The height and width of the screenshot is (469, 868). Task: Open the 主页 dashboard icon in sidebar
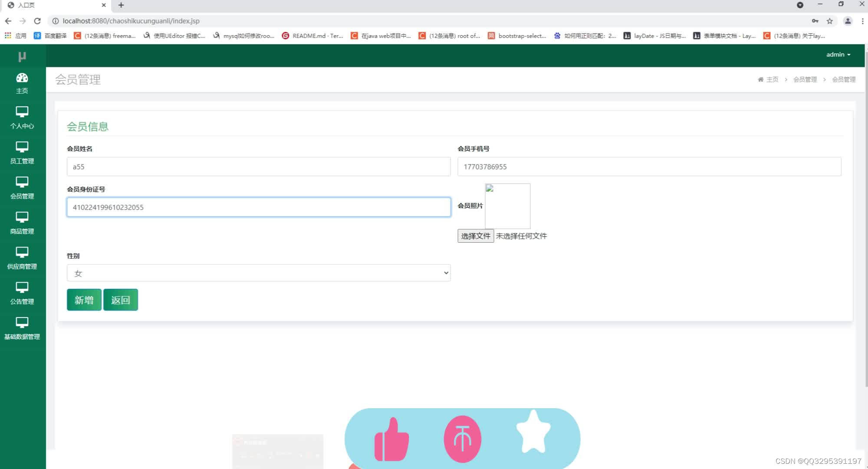click(22, 78)
